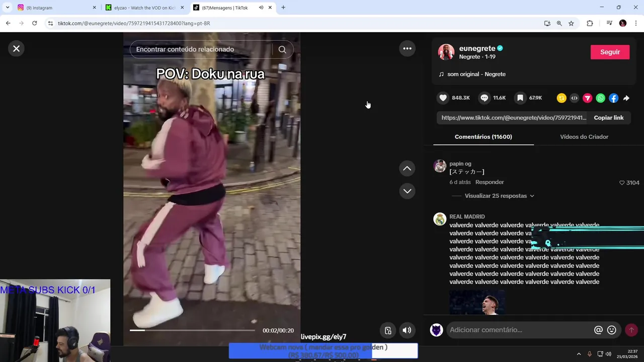Share the video to WhatsApp
Screen dimensions: 644x362
(600, 98)
